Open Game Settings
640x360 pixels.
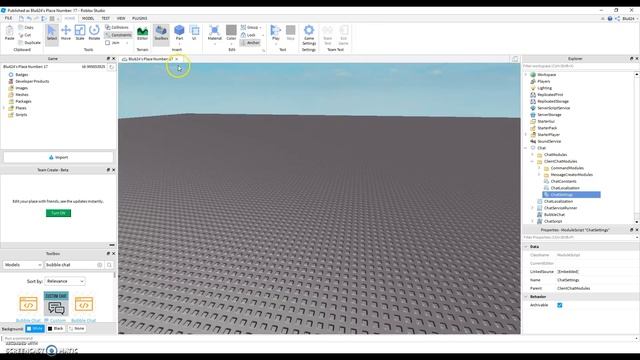pyautogui.click(x=309, y=35)
